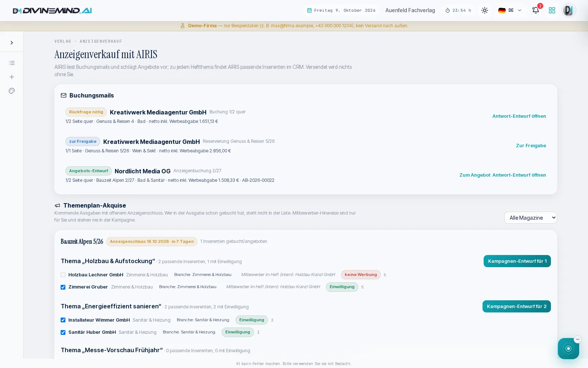Open the apps grid icon
Viewport: 588px width, 368px height.
[x=552, y=10]
